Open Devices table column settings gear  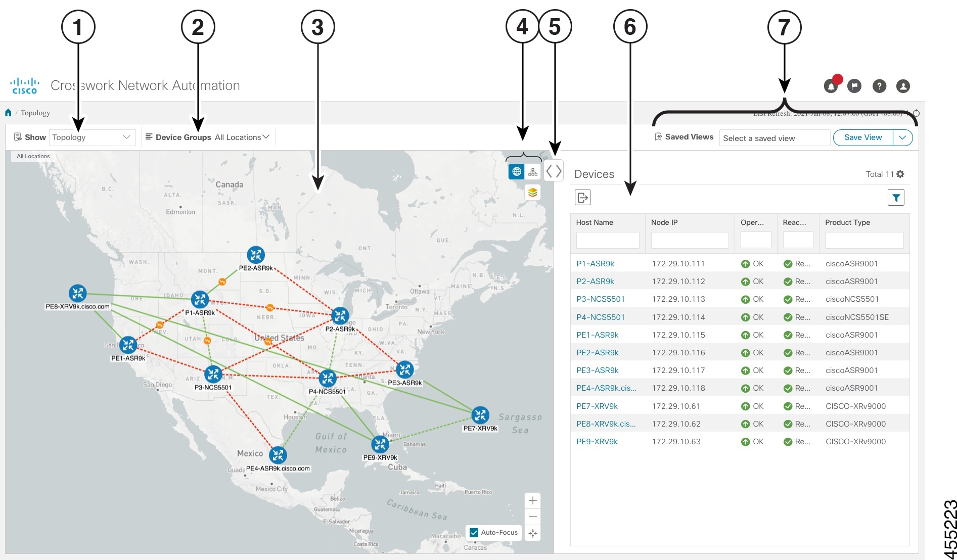point(900,174)
